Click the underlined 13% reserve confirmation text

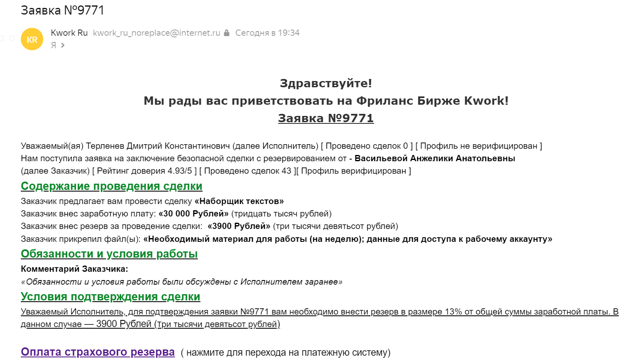point(320,318)
